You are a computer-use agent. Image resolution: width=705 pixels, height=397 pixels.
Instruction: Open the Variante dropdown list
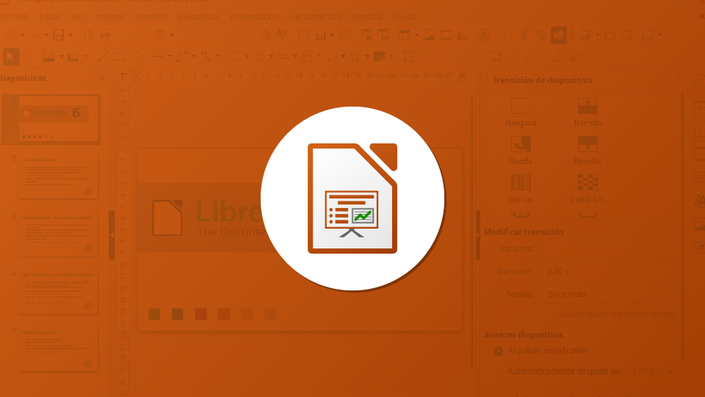[x=610, y=249]
